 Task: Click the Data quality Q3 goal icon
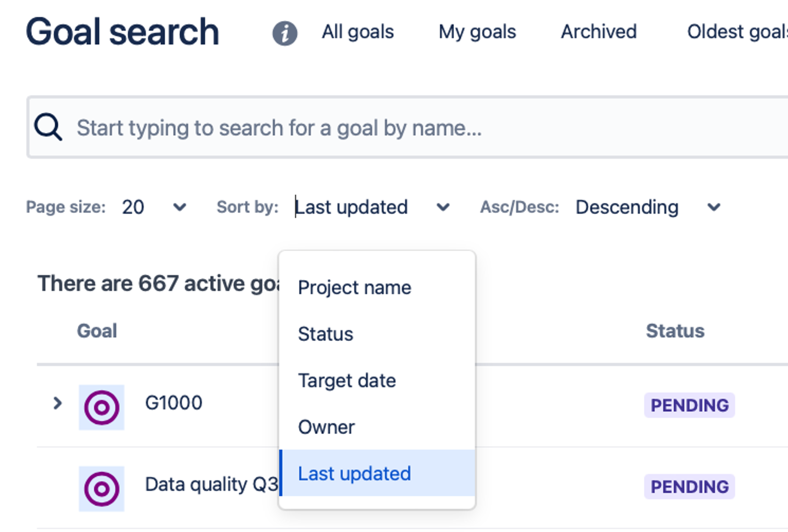101,489
